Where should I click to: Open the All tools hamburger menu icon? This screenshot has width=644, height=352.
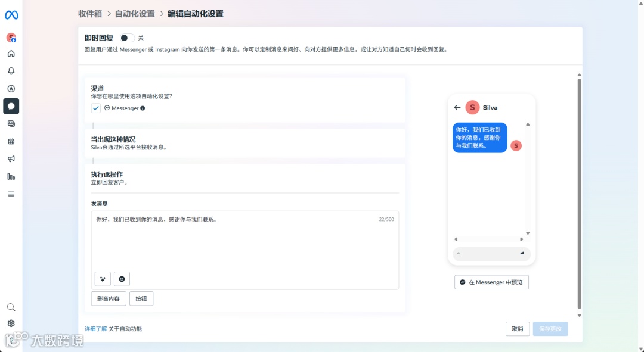click(x=11, y=194)
